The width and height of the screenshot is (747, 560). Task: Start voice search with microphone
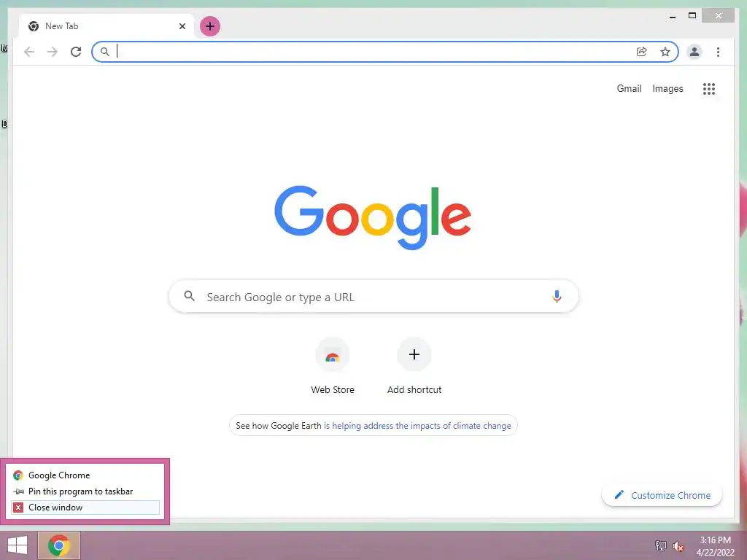click(x=557, y=296)
